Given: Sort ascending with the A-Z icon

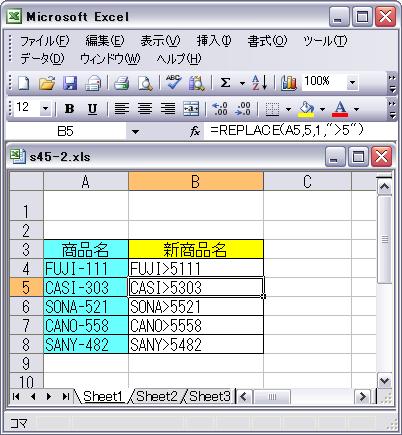Looking at the screenshot, I should 259,83.
